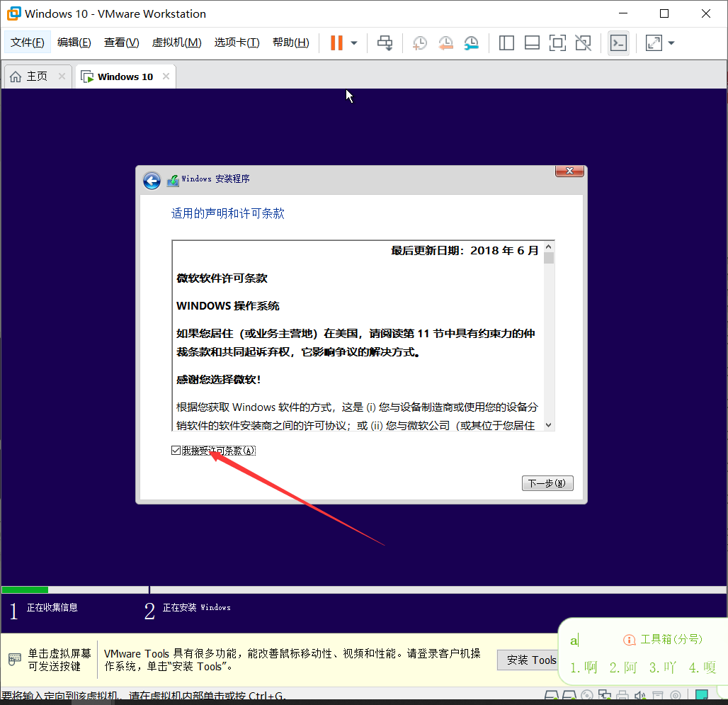The height and width of the screenshot is (705, 728).
Task: Click step 1 正在收集信息 label
Action: point(52,607)
